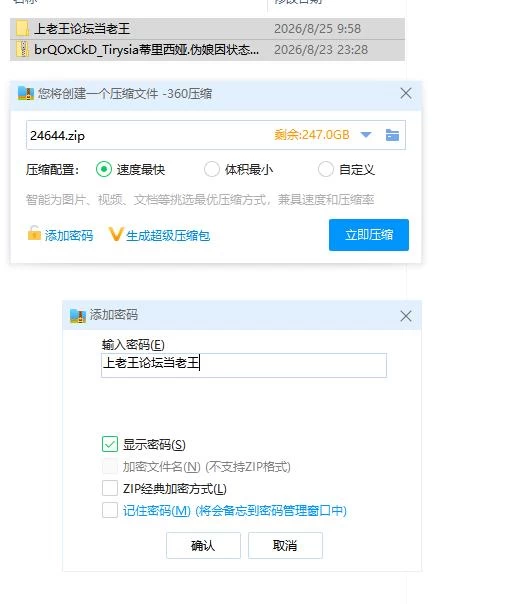Viewport: 526px width, 604px height.
Task: Select the 上老王论坛当老王 folder row
Action: (x=207, y=29)
